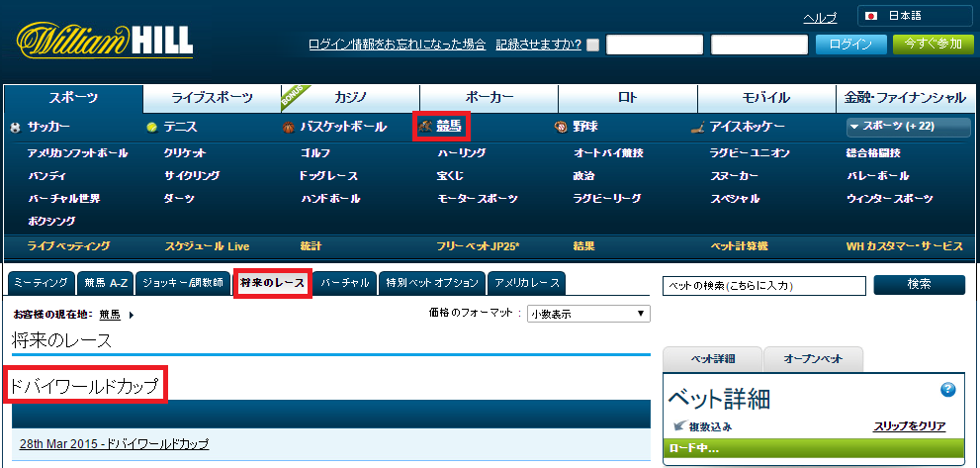Open the ラグビーユニオン link
Screen dimensions: 980x468
750,153
